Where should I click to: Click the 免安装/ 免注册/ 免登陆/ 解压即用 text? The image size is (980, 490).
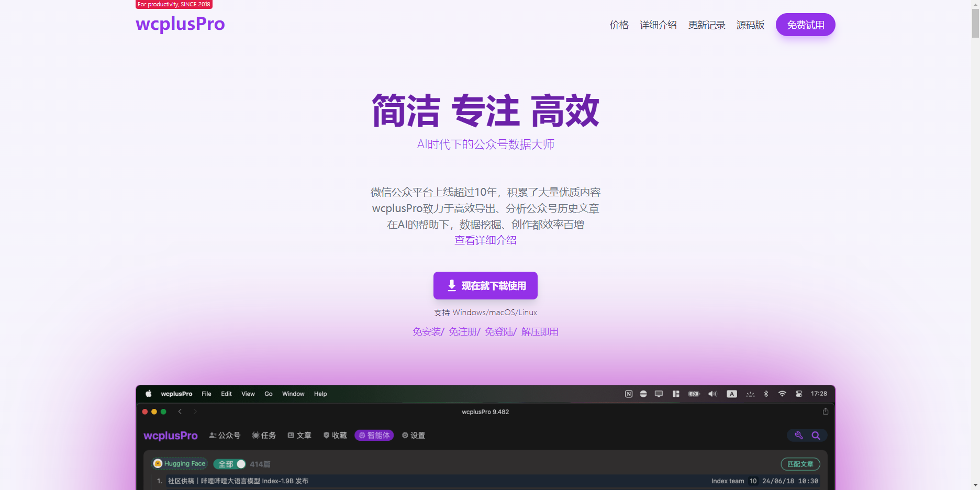[x=485, y=332]
